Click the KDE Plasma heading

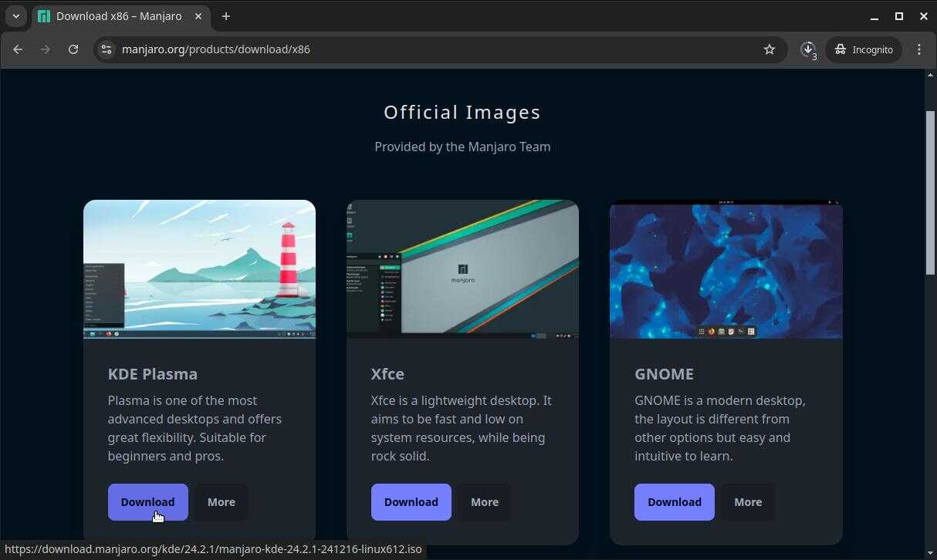[153, 374]
